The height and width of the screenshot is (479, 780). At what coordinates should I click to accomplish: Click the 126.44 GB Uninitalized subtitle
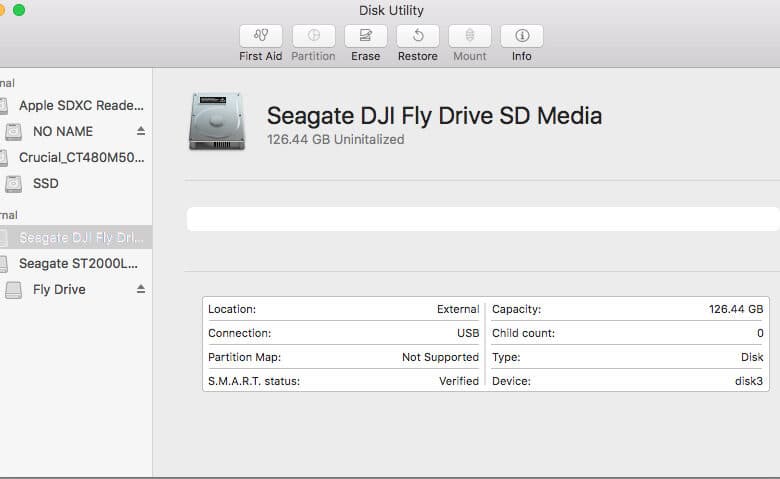pos(336,139)
